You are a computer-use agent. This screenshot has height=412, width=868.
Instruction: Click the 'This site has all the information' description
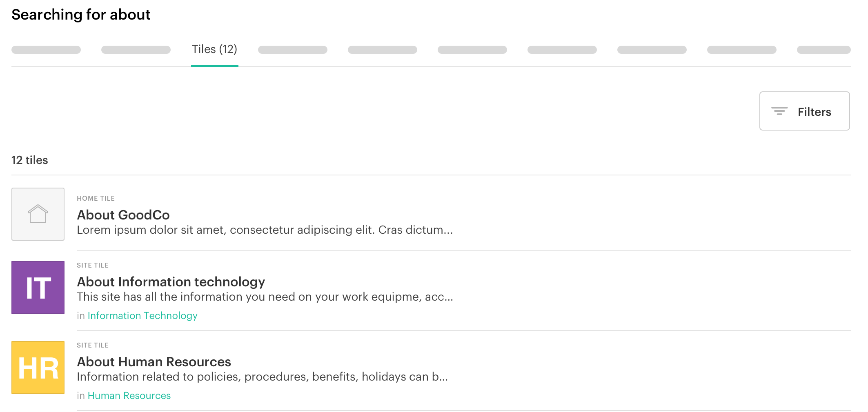click(265, 297)
